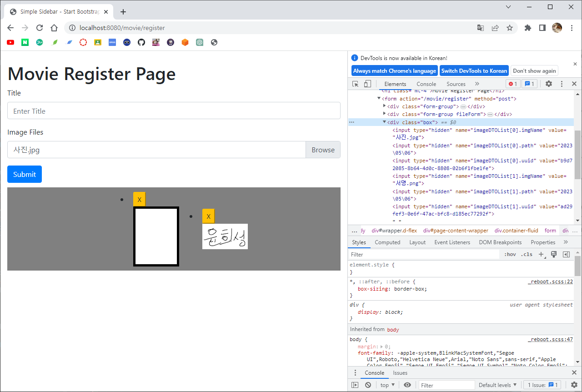The image size is (582, 392).
Task: Dismiss the DevTools language notification bar
Action: [575, 64]
